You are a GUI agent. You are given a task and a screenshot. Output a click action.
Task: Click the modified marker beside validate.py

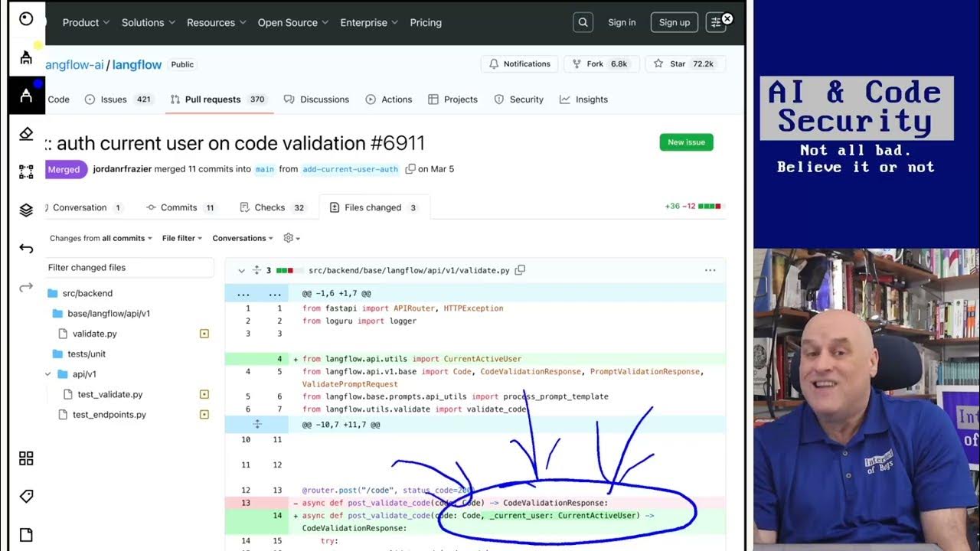pos(204,334)
